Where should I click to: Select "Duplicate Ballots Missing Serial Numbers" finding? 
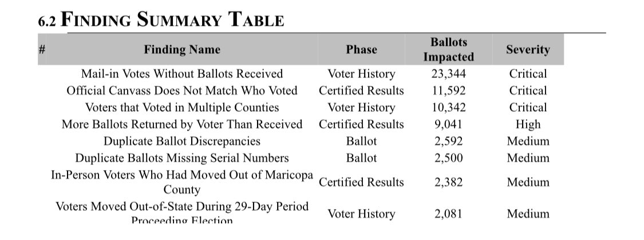coord(182,158)
